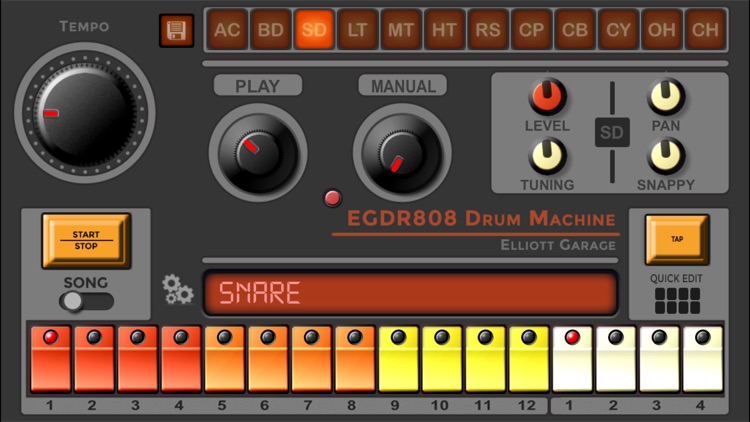The image size is (750, 422).
Task: Toggle white step pad labeled 3
Action: click(x=660, y=359)
